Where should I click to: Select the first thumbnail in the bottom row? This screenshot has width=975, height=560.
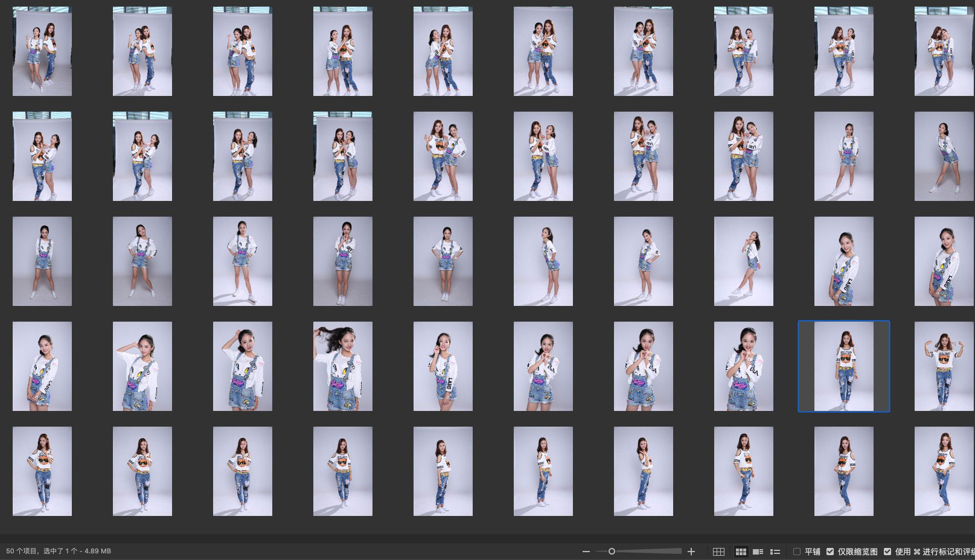click(42, 471)
